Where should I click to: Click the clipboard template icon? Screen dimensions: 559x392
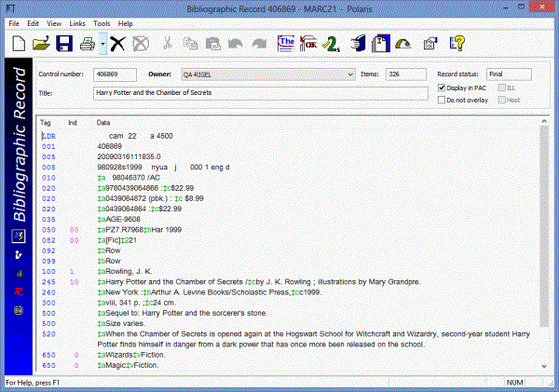click(381, 44)
